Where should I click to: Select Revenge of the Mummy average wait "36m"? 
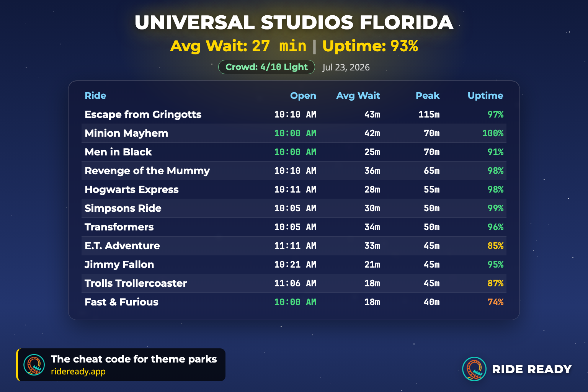click(372, 171)
